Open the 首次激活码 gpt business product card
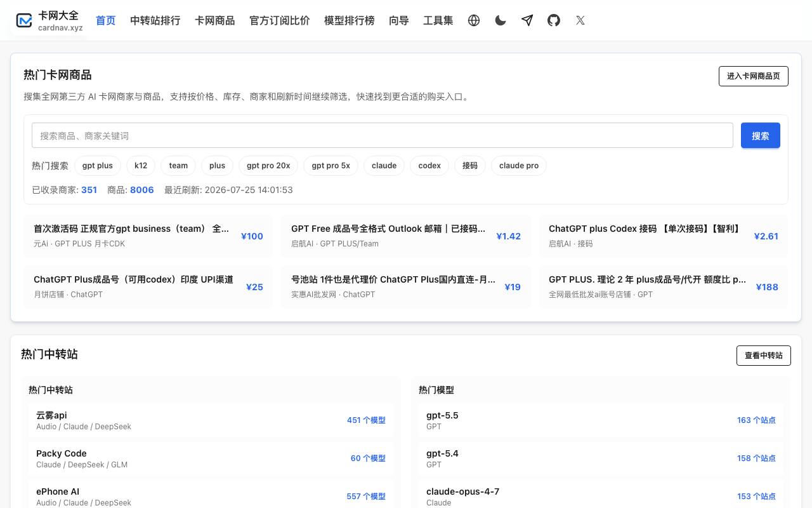Viewport: 812px width, 508px height. (x=148, y=236)
